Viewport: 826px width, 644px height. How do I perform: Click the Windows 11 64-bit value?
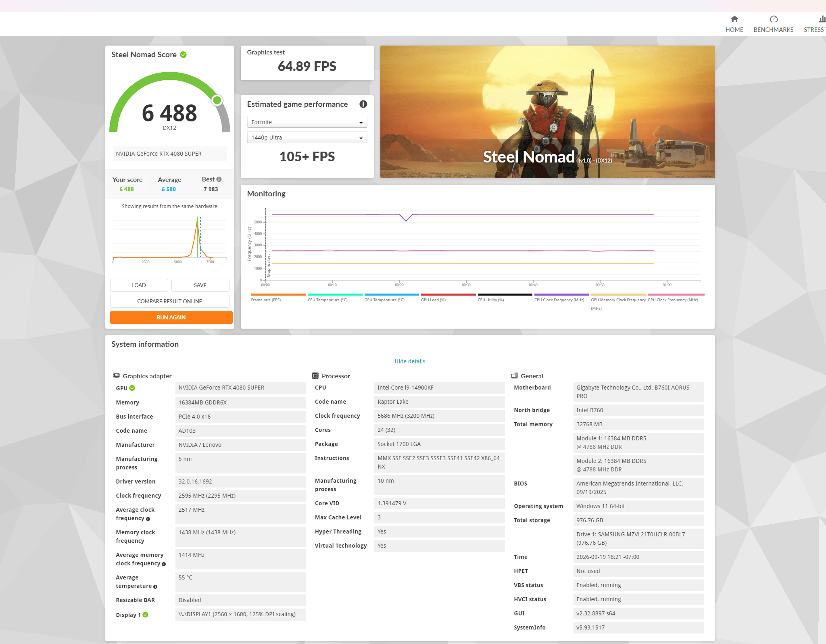(x=638, y=506)
